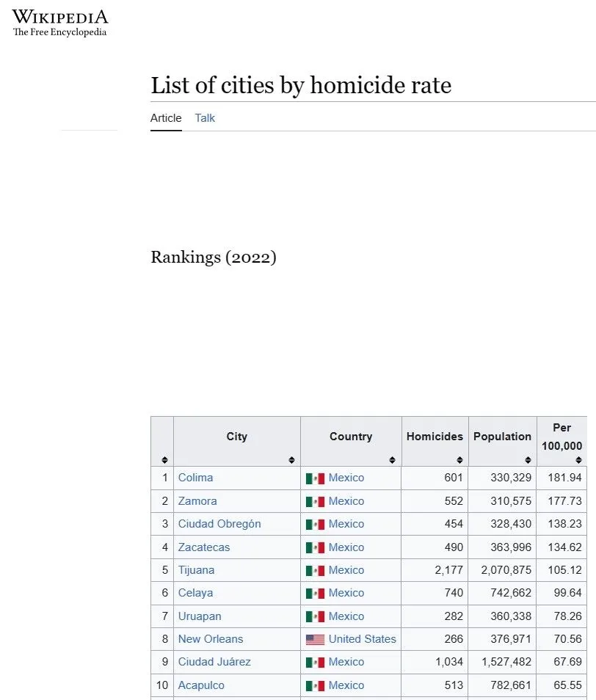Click Mexico link in Zamora row

(x=346, y=501)
